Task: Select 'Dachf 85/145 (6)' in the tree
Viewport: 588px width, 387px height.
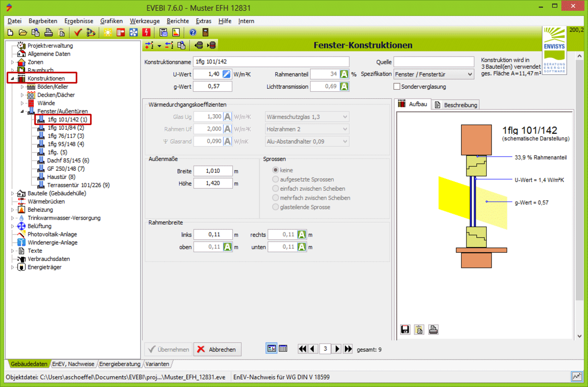Action: pyautogui.click(x=68, y=160)
